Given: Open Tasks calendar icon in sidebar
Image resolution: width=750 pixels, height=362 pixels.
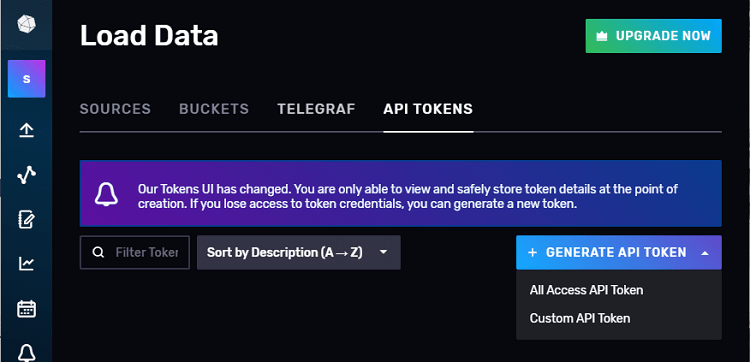Looking at the screenshot, I should 26,308.
